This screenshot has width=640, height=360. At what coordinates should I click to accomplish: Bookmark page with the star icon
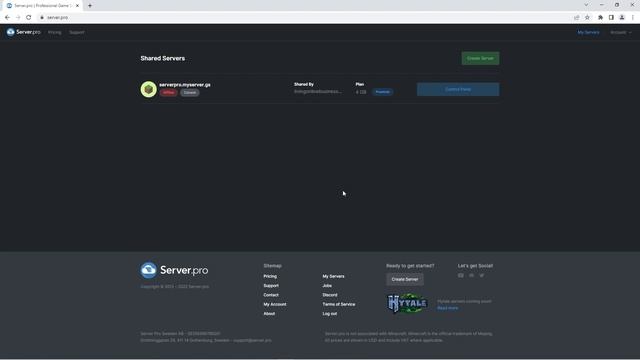coord(587,18)
